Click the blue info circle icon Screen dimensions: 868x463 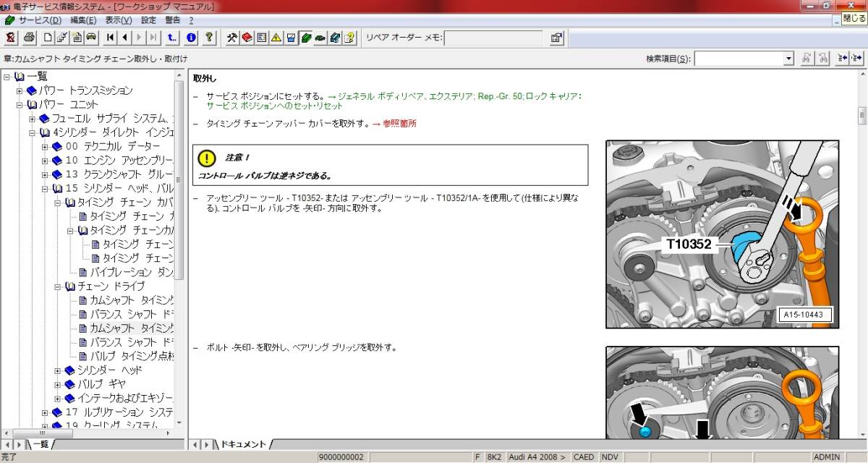coord(191,38)
